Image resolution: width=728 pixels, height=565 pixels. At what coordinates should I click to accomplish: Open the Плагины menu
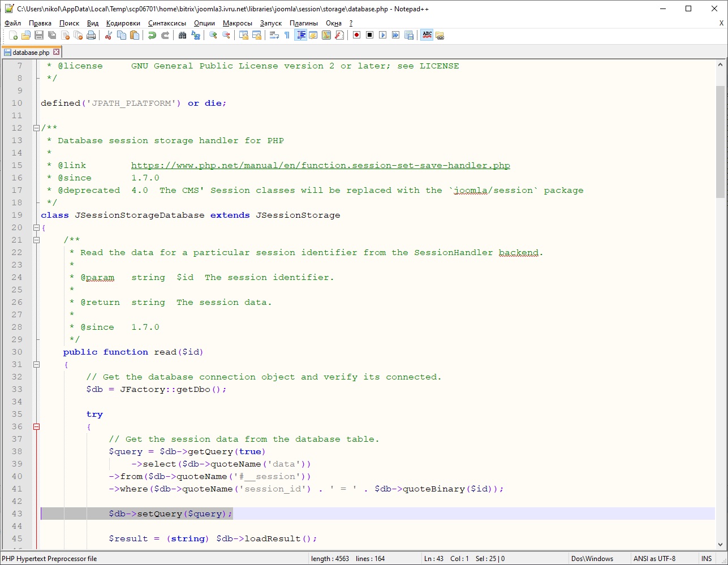(x=304, y=23)
